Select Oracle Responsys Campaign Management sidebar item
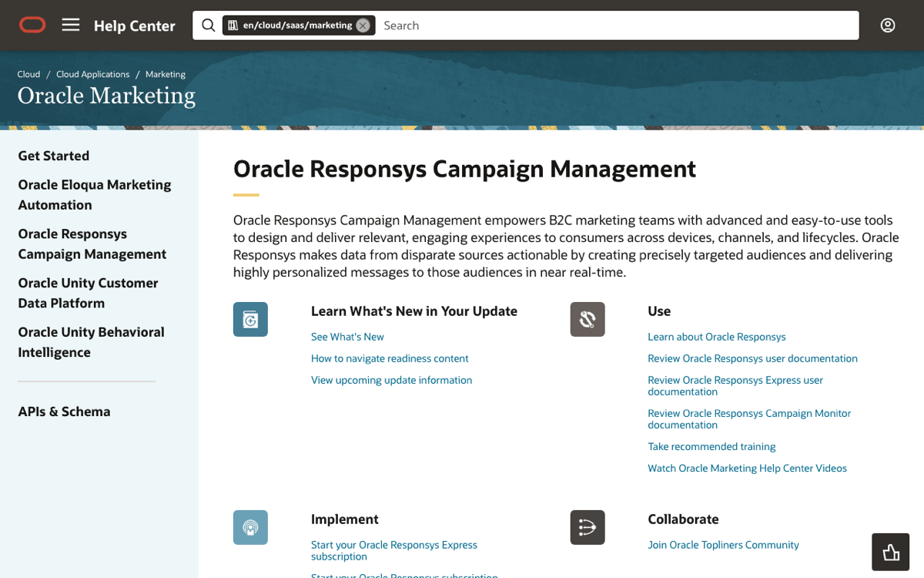 (x=92, y=244)
